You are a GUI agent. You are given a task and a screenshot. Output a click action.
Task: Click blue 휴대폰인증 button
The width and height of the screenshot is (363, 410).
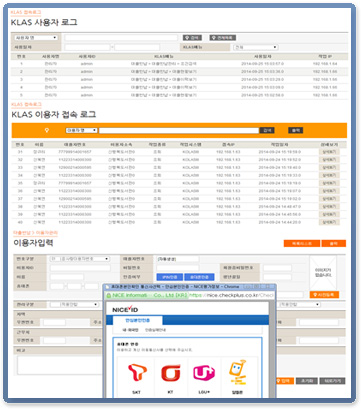coord(199,277)
